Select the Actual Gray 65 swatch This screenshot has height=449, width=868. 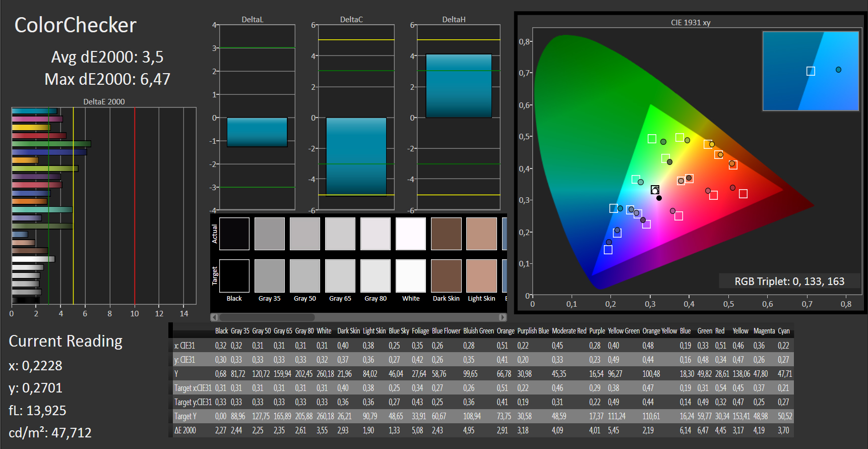340,234
